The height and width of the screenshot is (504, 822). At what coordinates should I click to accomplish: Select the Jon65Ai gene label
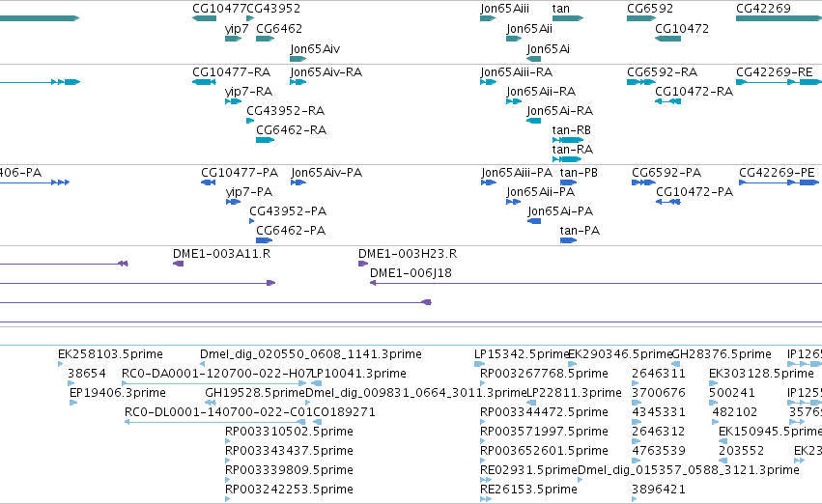[548, 48]
